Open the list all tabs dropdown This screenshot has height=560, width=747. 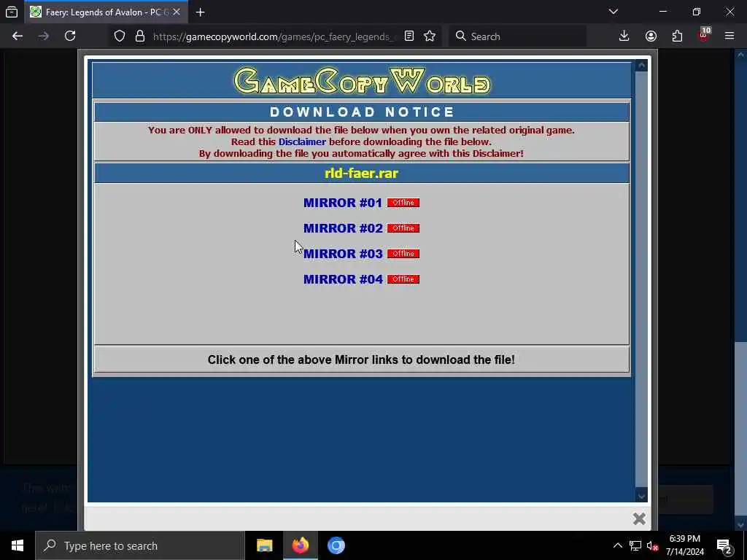coord(613,12)
